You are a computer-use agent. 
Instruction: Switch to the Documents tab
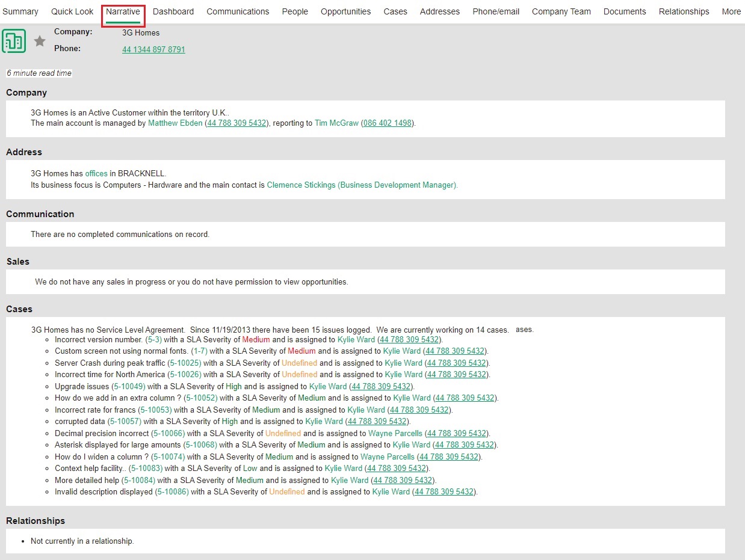(624, 11)
